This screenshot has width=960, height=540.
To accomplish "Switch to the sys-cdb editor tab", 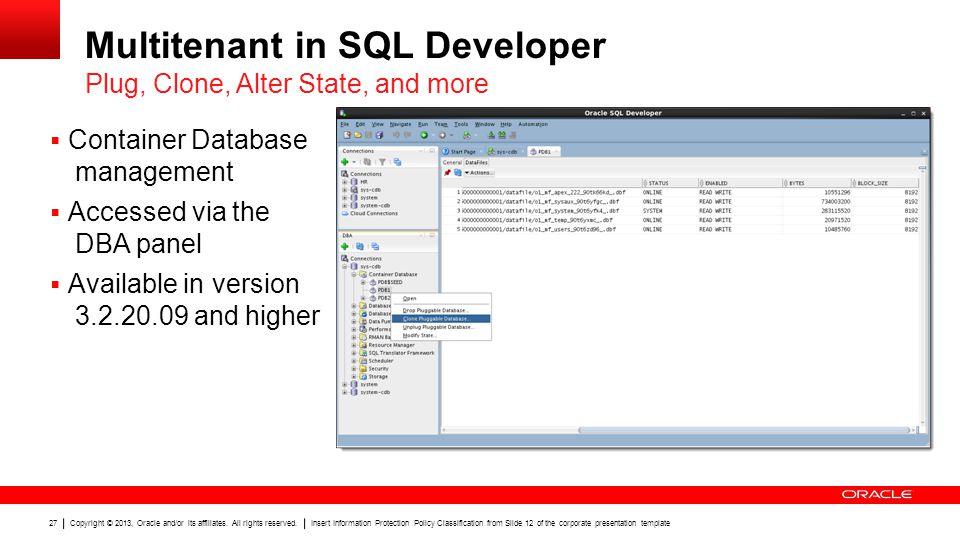I will pos(504,151).
